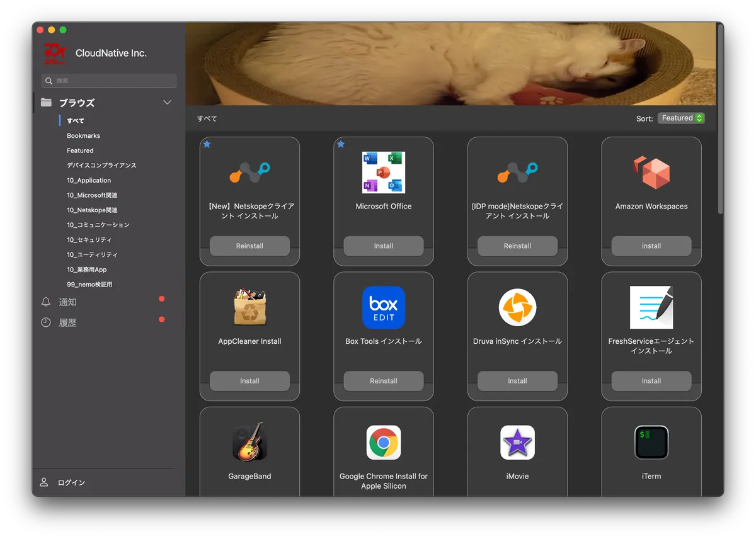The height and width of the screenshot is (539, 756).
Task: Select 10_Netskope関連 category
Action: [92, 210]
